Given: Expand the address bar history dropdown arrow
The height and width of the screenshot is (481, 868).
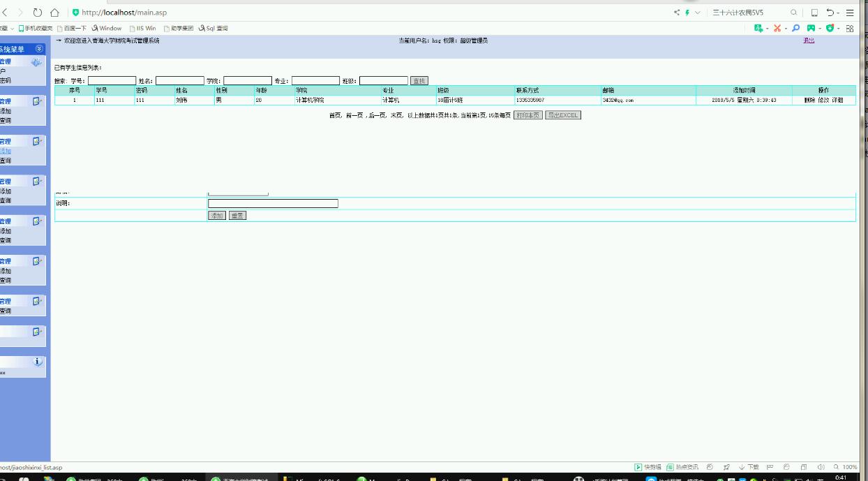Looking at the screenshot, I should (698, 13).
